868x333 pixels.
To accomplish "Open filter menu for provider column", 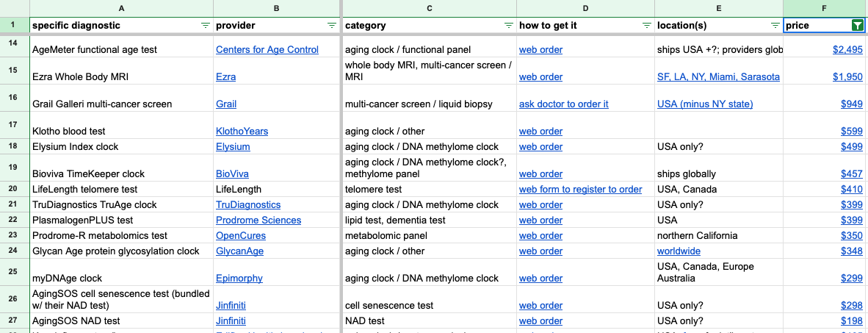I will (x=332, y=26).
